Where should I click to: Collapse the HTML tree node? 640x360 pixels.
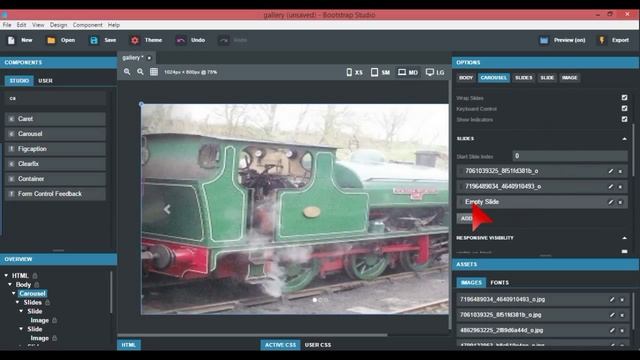[x=6, y=276]
